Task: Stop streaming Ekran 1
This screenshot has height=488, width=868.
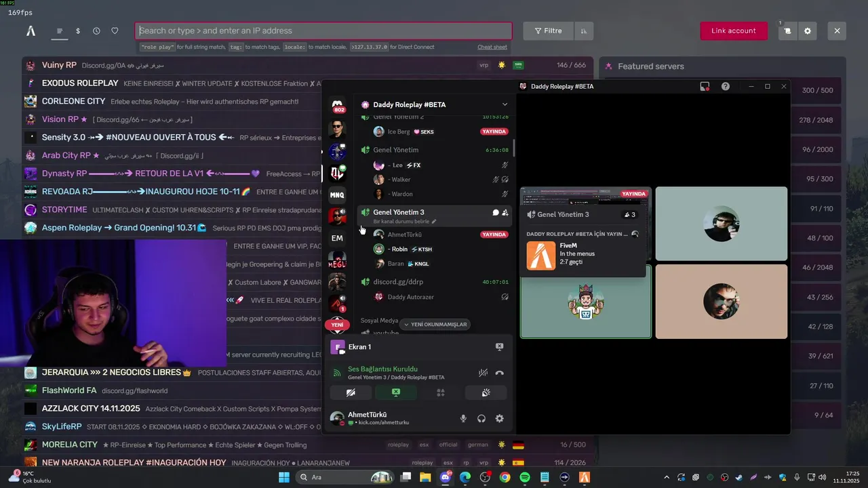Action: coord(500,346)
